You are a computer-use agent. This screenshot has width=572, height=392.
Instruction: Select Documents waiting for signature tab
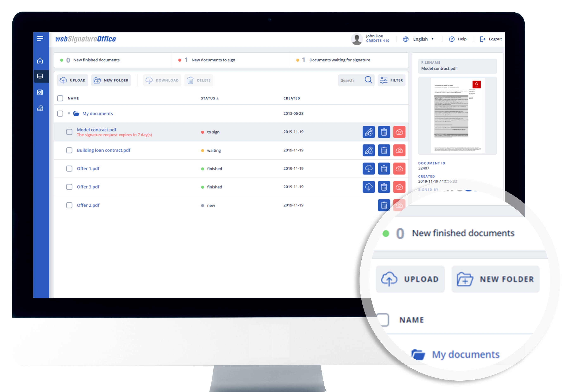tap(339, 60)
